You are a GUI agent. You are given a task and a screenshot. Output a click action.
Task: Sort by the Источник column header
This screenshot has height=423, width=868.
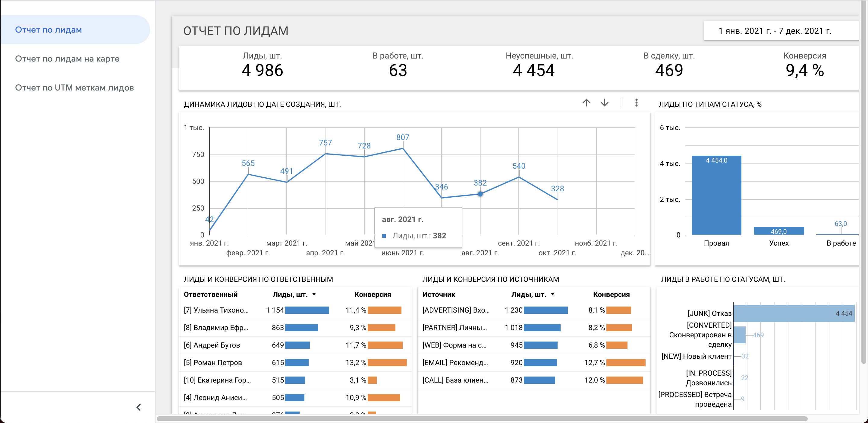tap(439, 294)
